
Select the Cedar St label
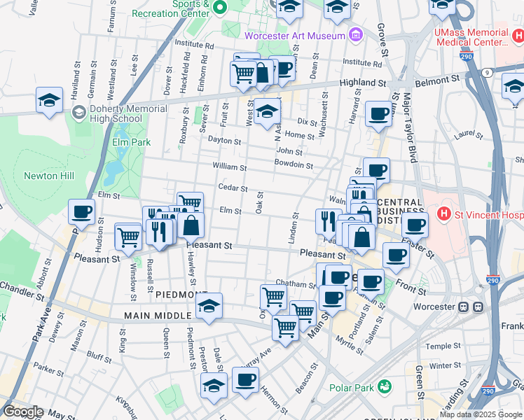[233, 188]
